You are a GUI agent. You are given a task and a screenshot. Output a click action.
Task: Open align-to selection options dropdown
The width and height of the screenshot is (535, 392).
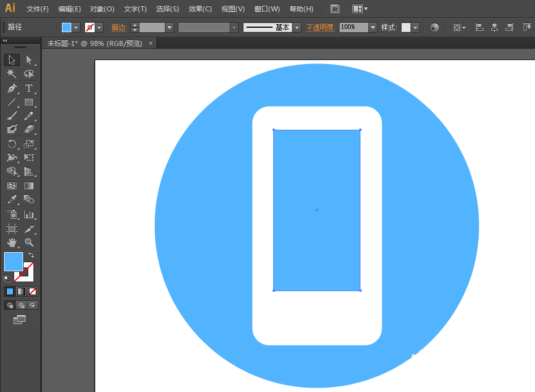(459, 27)
